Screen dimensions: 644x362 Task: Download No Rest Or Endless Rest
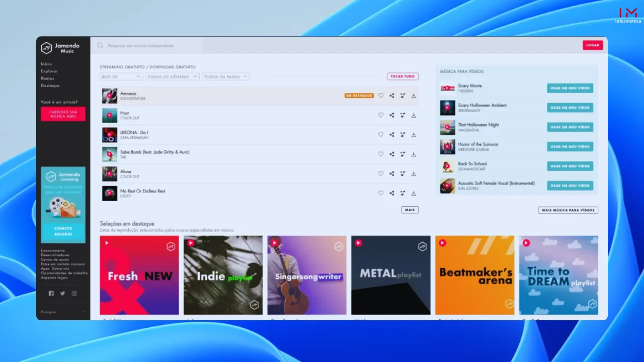tap(414, 193)
